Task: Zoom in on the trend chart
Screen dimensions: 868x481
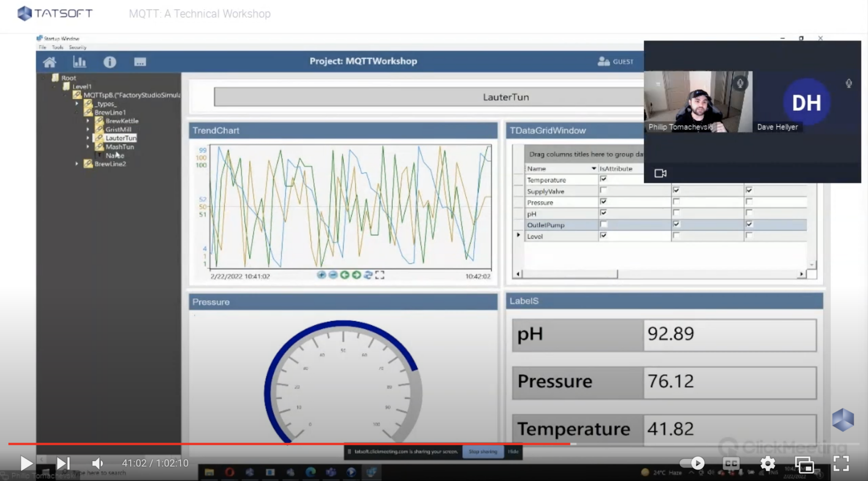Action: tap(321, 275)
